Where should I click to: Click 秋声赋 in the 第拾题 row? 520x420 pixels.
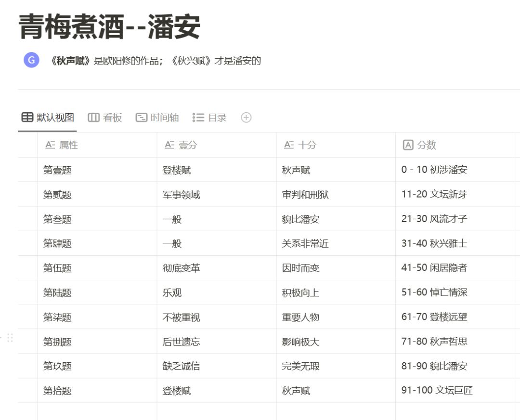point(336,391)
